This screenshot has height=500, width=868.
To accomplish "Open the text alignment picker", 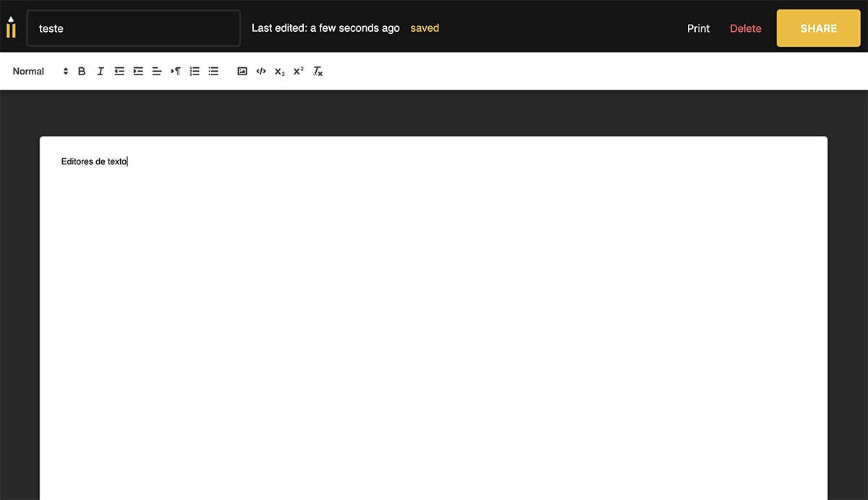I will coord(157,72).
